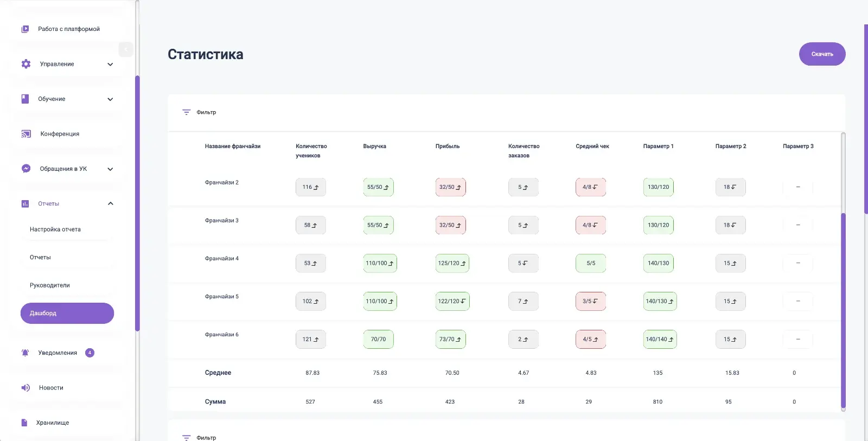Click the Обучение book icon
The height and width of the screenshot is (441, 868).
pyautogui.click(x=25, y=99)
